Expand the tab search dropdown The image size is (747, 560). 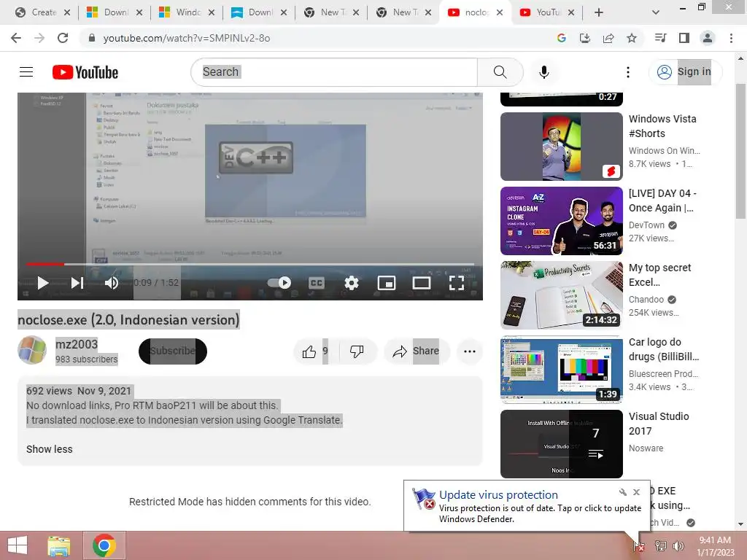(x=656, y=13)
